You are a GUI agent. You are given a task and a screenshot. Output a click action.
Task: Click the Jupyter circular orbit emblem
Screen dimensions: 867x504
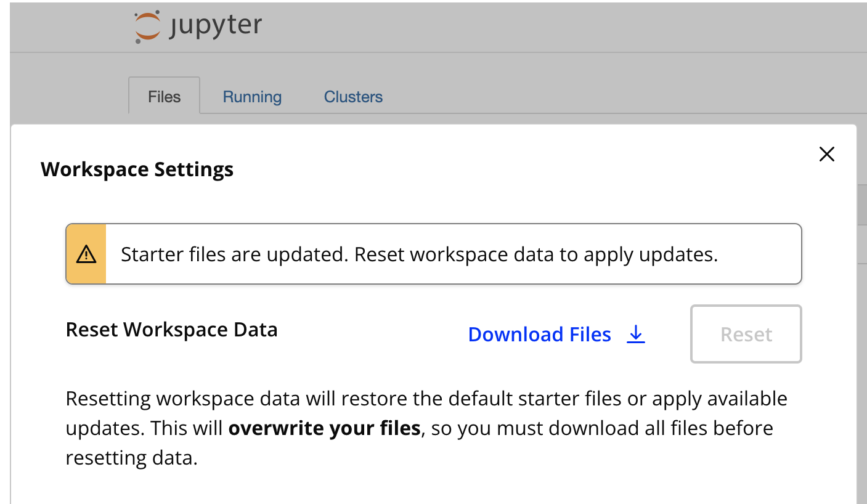146,25
